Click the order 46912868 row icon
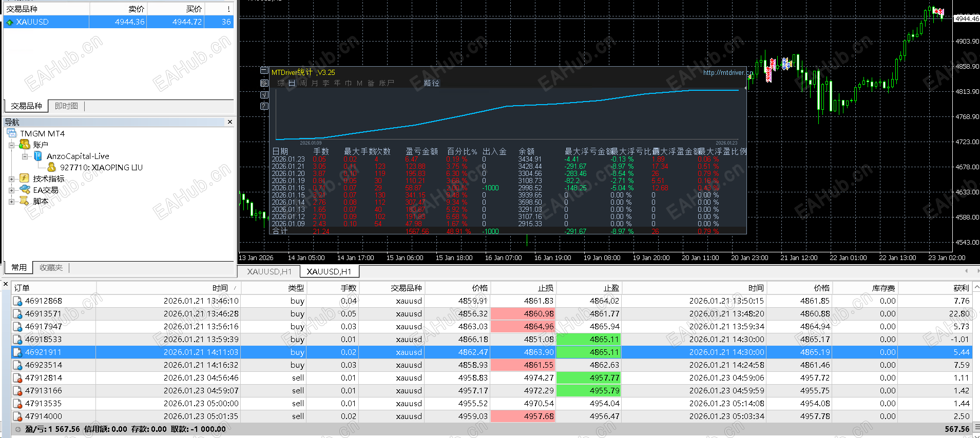 click(x=17, y=301)
